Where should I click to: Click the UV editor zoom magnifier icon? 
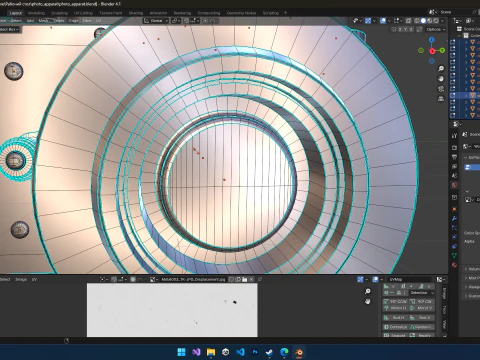(x=368, y=291)
